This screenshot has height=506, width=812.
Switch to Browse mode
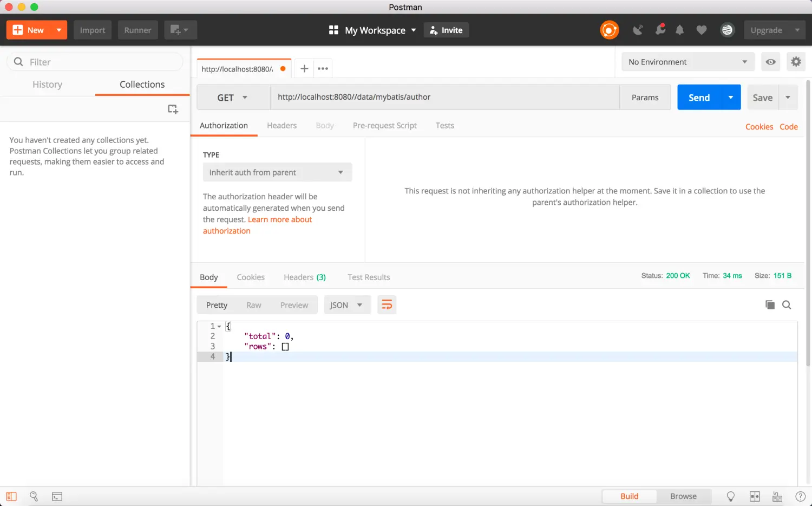coord(683,496)
